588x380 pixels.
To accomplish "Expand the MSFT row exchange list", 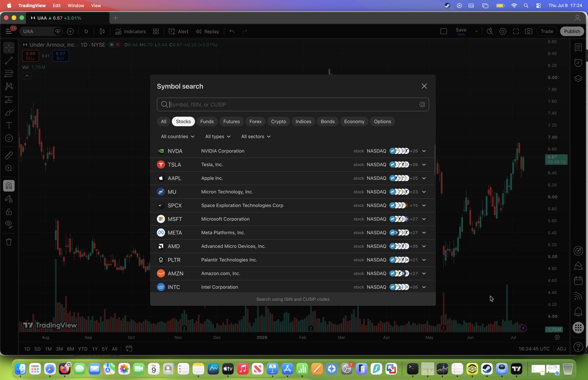I will point(424,219).
